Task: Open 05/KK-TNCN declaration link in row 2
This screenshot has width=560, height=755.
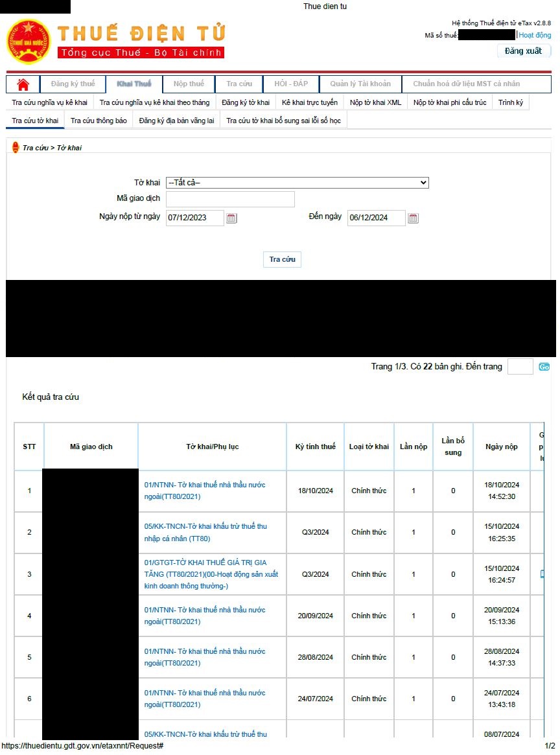Action: pos(205,532)
